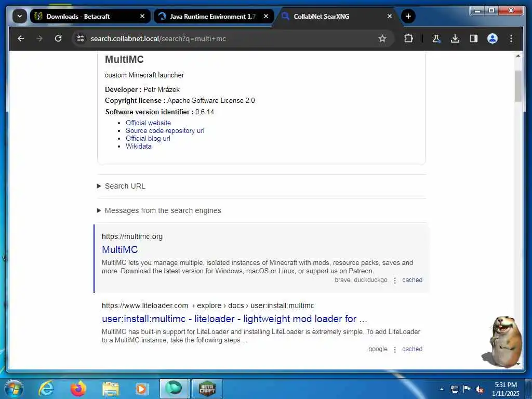Open Windows Media Player from taskbar

pyautogui.click(x=141, y=389)
